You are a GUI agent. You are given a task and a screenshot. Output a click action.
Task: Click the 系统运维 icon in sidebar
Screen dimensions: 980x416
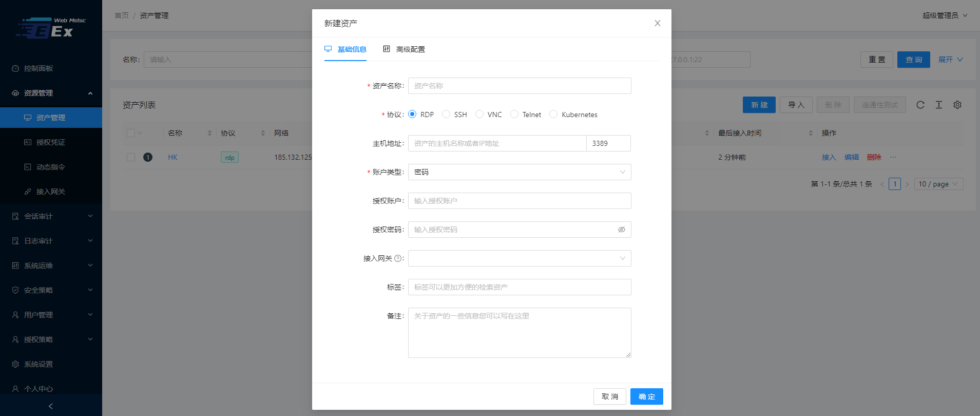pos(15,266)
